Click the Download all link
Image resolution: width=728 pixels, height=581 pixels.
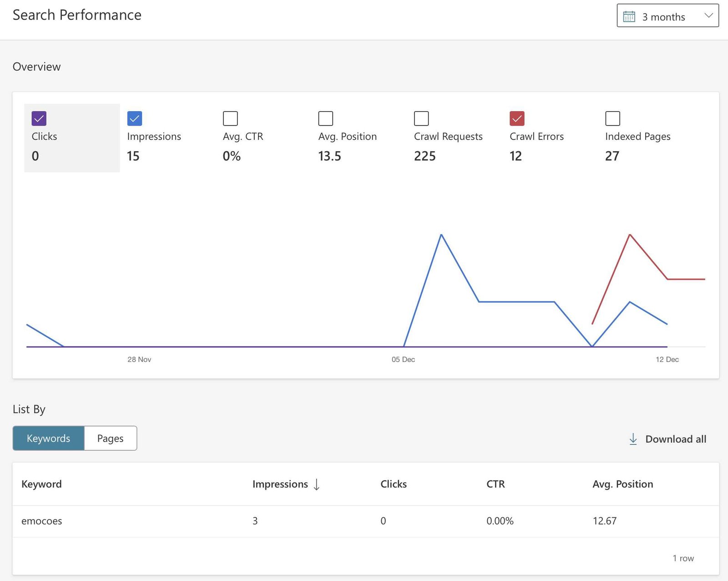[x=675, y=439]
